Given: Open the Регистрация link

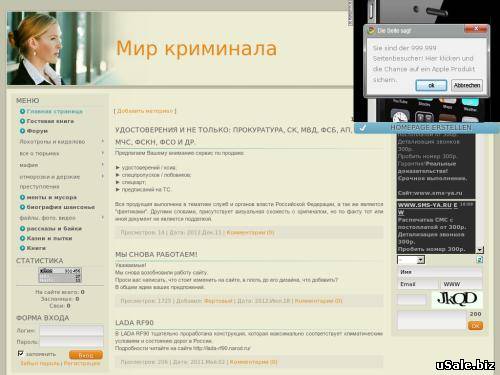Looking at the screenshot, I should pos(82,364).
